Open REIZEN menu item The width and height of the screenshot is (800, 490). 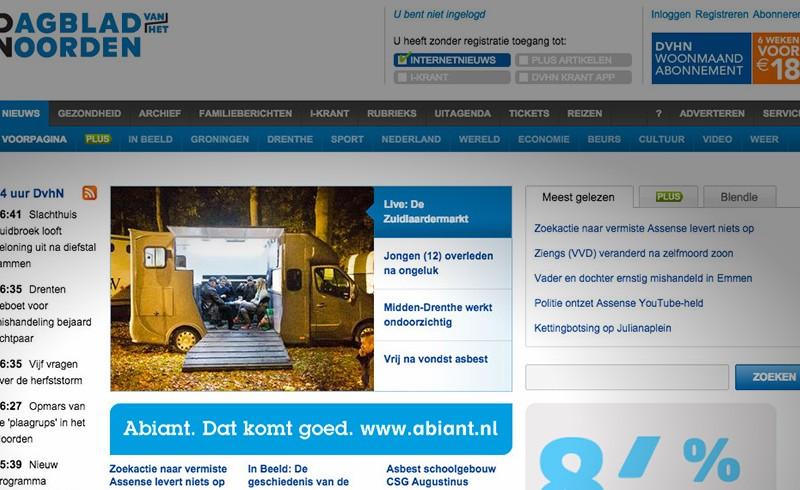[585, 113]
